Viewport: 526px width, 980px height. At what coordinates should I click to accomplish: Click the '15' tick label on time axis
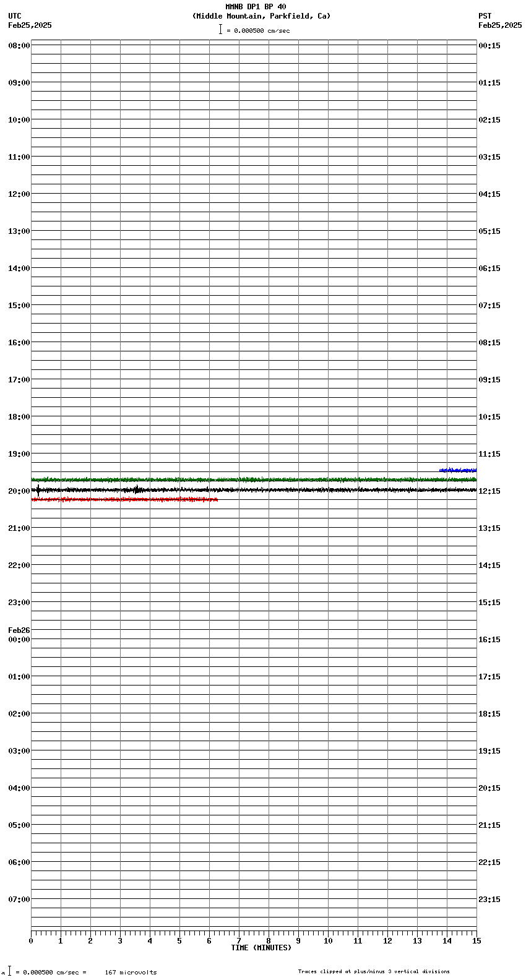(476, 941)
